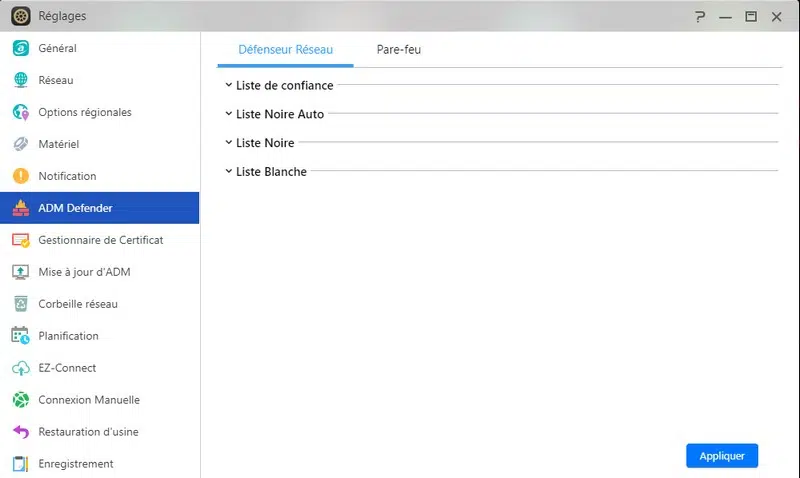
Task: Expand the Liste de confiance chevron
Action: (x=229, y=85)
